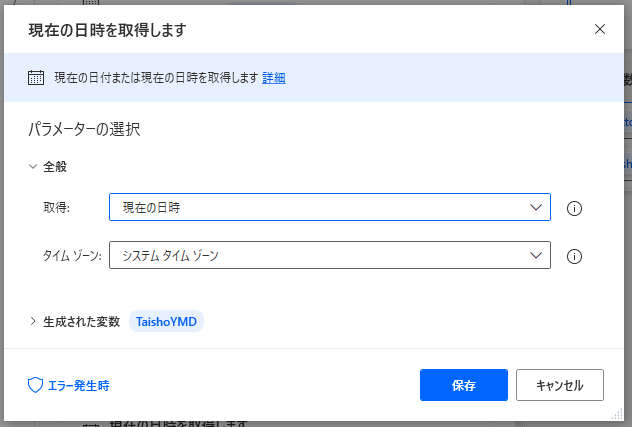Click the down arrow of the 取得 combo box

533,208
